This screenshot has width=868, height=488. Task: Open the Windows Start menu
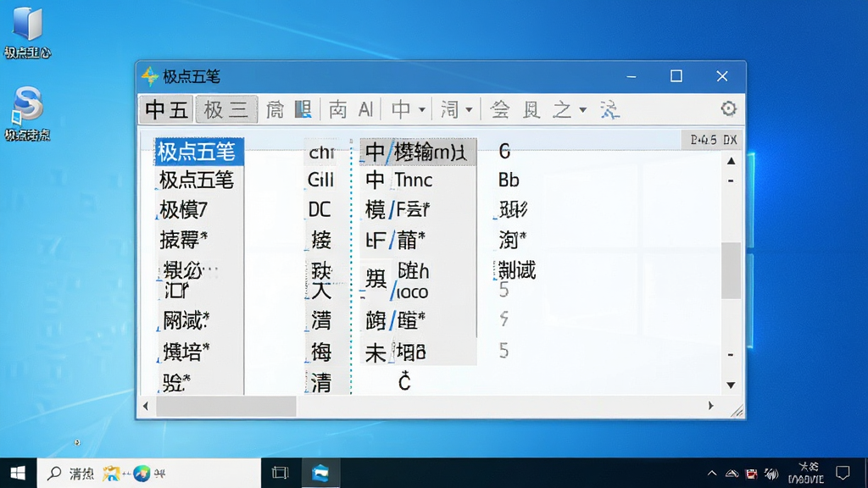[x=18, y=473]
